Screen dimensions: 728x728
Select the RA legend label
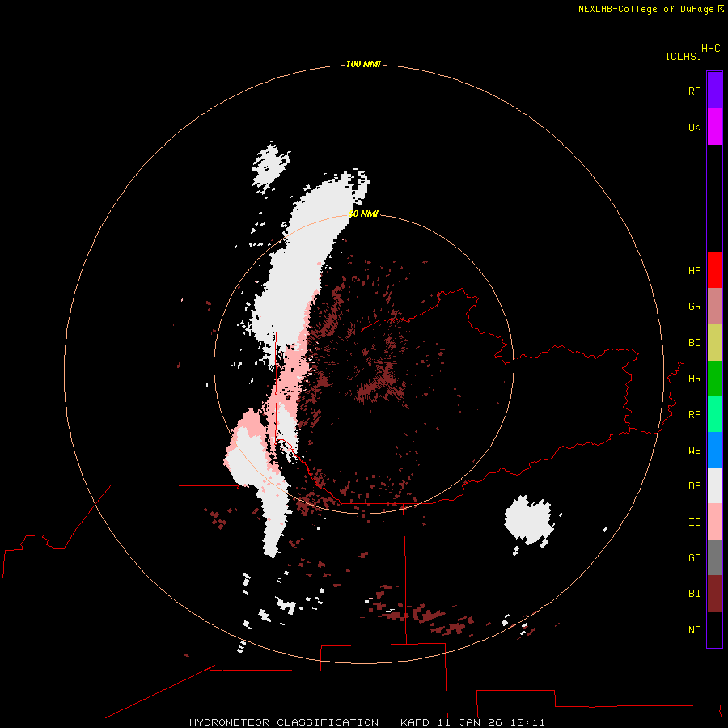tap(694, 415)
